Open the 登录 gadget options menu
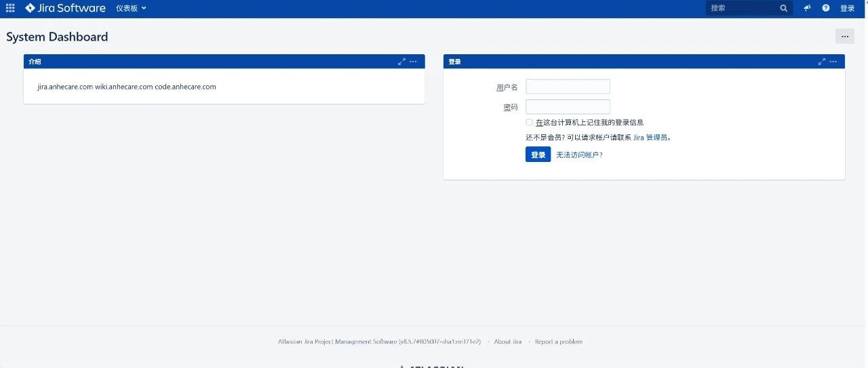The image size is (868, 368). [833, 62]
